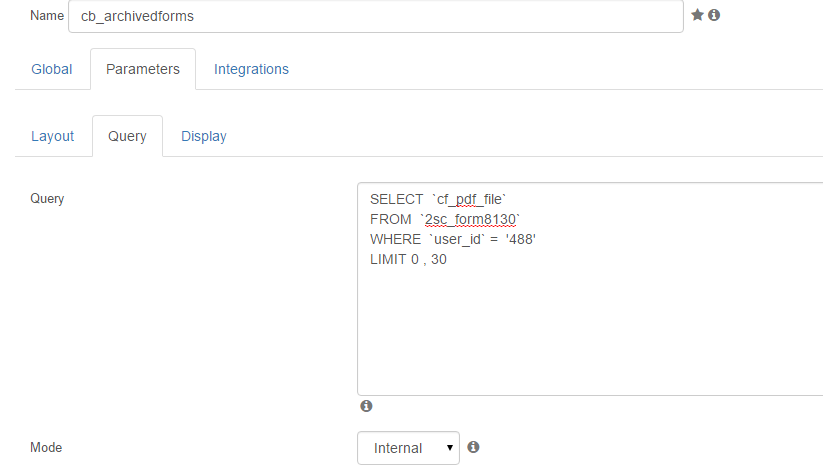Click the misspelled 2sc_form8130 table name
Viewport: 823px width, 472px height.
pos(470,219)
